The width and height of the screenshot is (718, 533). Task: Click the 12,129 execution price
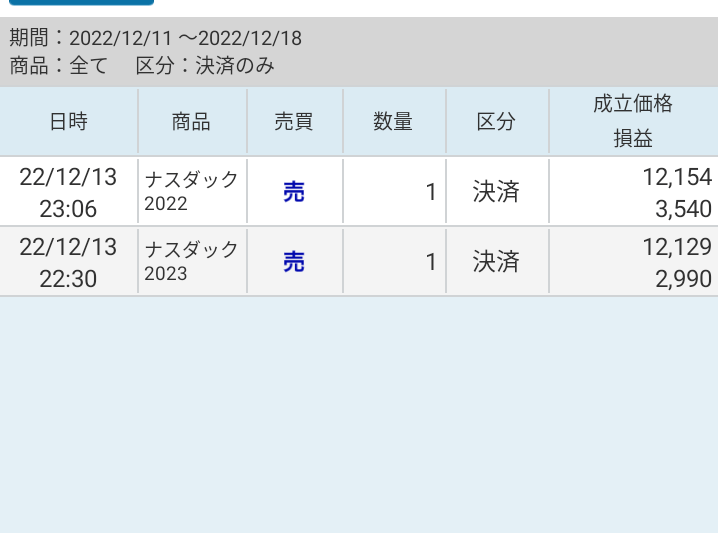[x=676, y=248]
